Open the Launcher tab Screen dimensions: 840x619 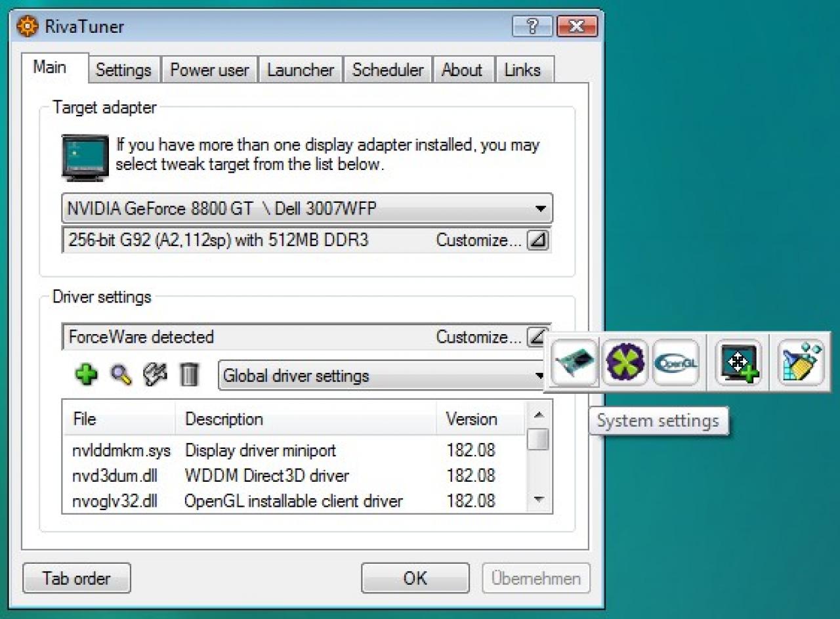[x=301, y=70]
